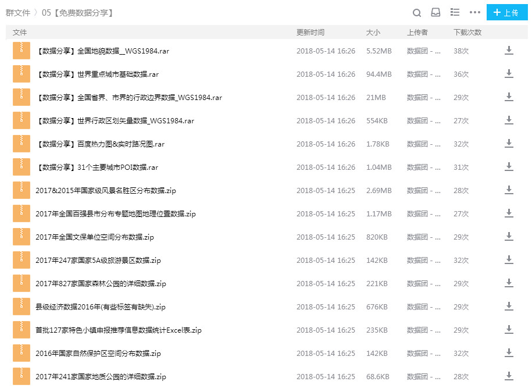The image size is (532, 392).
Task: Click the 上传 upload button
Action: [506, 13]
